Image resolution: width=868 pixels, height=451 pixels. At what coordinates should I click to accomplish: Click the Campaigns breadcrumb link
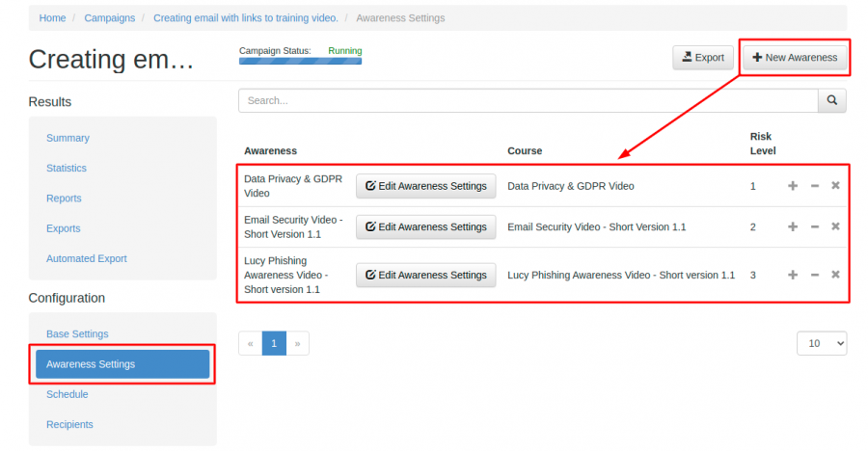(109, 18)
